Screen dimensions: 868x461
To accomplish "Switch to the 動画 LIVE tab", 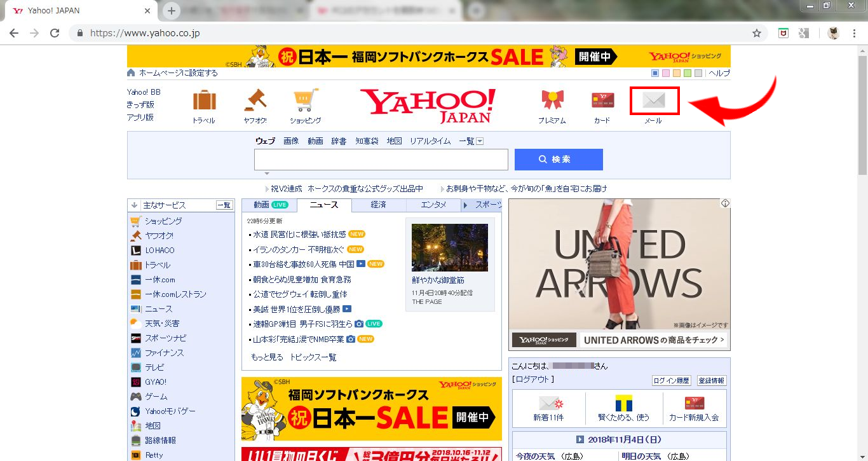I will pos(271,205).
